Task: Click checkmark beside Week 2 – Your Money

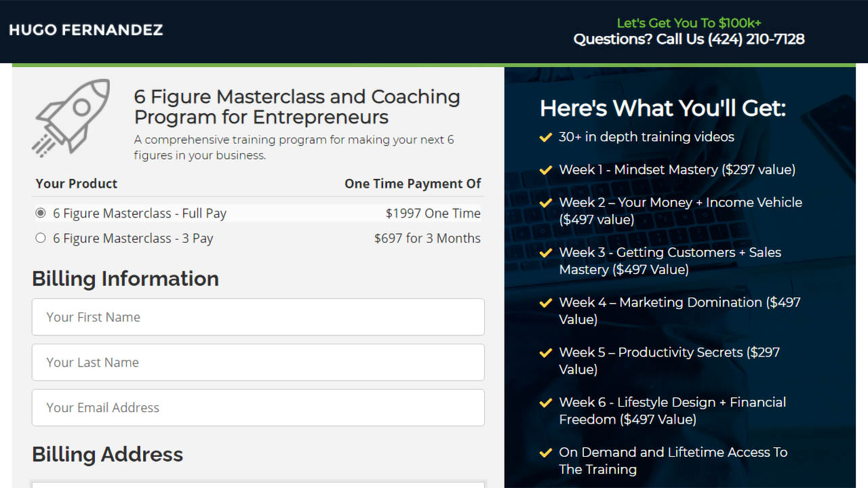Action: 546,202
